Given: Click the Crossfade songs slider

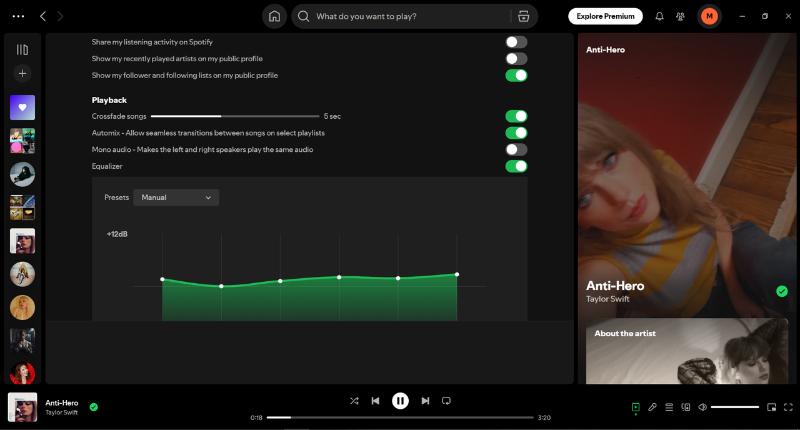Looking at the screenshot, I should 235,116.
